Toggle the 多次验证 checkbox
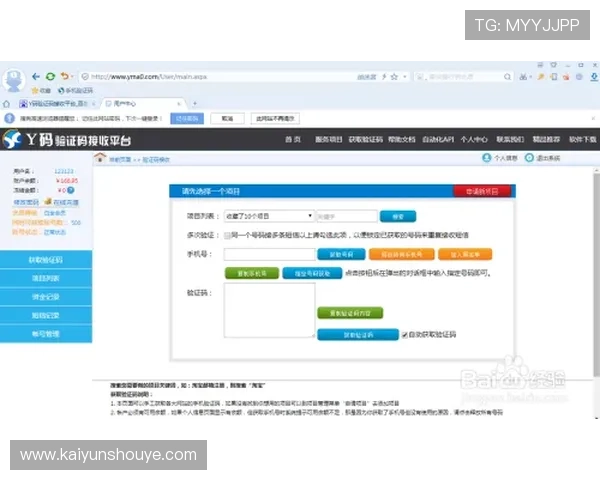 (x=228, y=235)
